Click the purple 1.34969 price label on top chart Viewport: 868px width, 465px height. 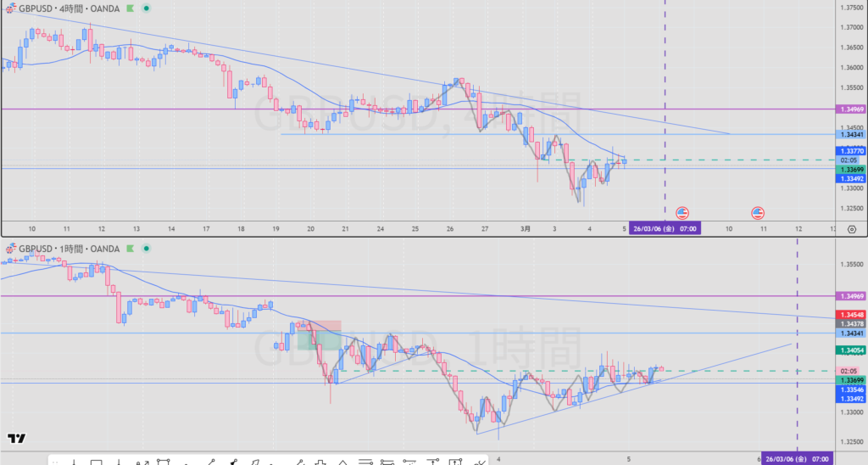pyautogui.click(x=851, y=109)
